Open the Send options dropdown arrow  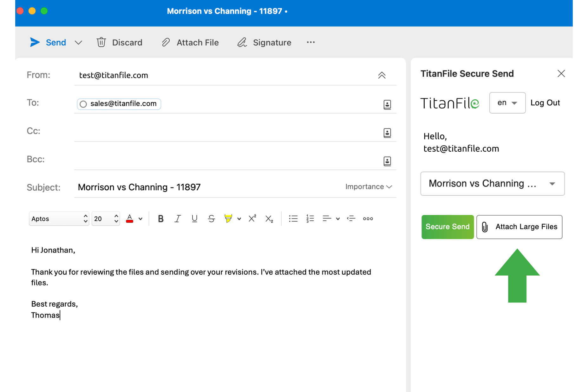click(x=78, y=42)
